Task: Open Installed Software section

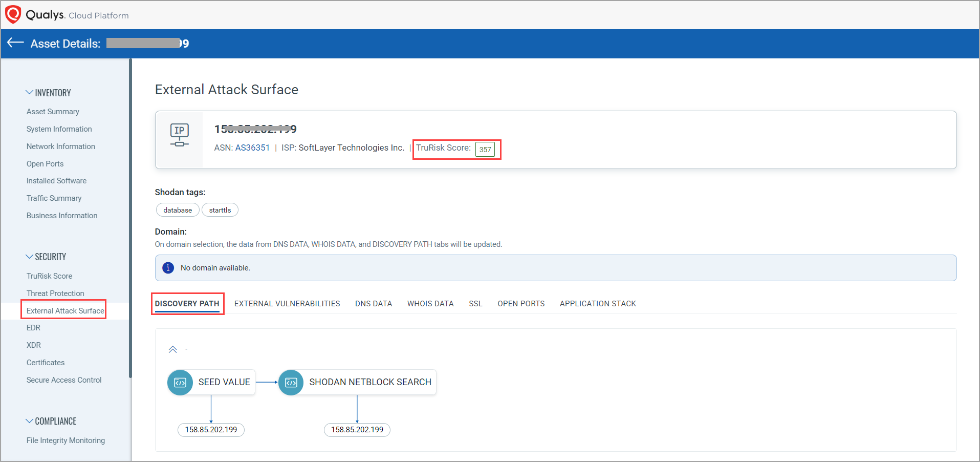Action: click(56, 181)
